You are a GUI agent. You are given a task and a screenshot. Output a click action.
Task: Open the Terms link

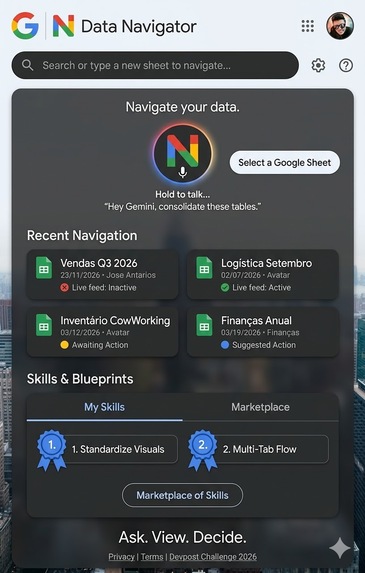tap(152, 557)
